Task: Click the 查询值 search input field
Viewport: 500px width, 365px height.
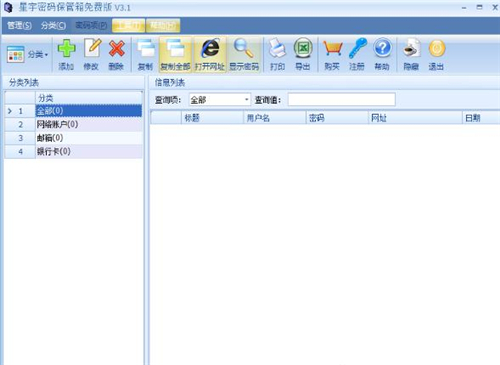Action: (x=342, y=99)
